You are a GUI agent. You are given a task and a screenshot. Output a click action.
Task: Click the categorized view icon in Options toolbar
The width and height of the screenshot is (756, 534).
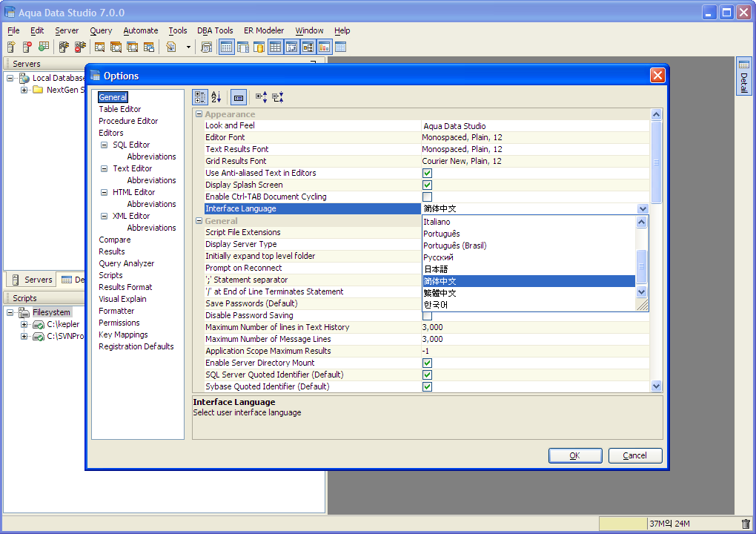click(x=200, y=97)
